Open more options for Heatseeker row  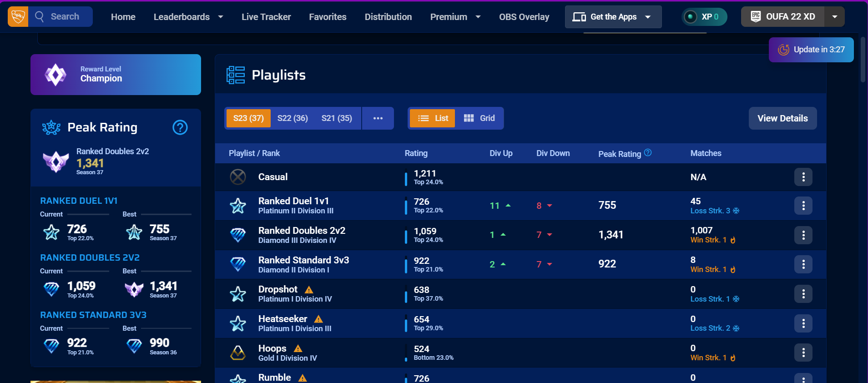pyautogui.click(x=803, y=323)
